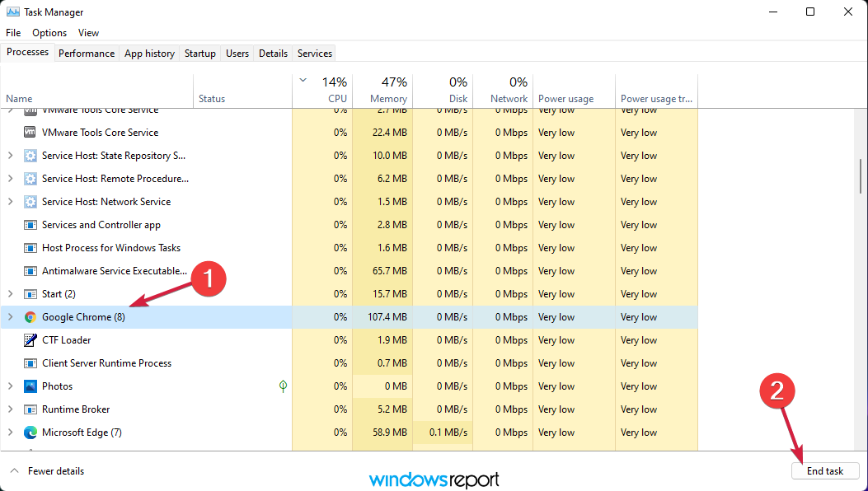
Task: Click the 1.9 MB CTF Loader memory value
Action: 392,340
